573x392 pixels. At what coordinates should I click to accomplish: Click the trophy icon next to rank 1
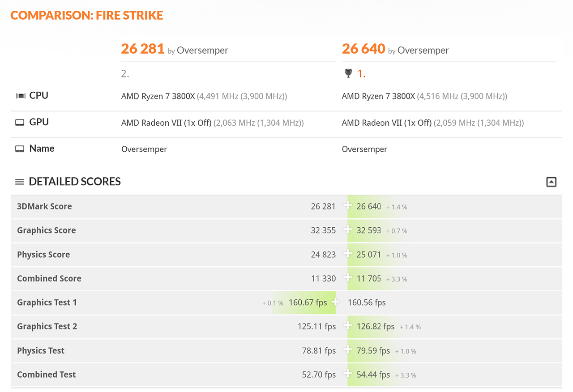click(348, 73)
